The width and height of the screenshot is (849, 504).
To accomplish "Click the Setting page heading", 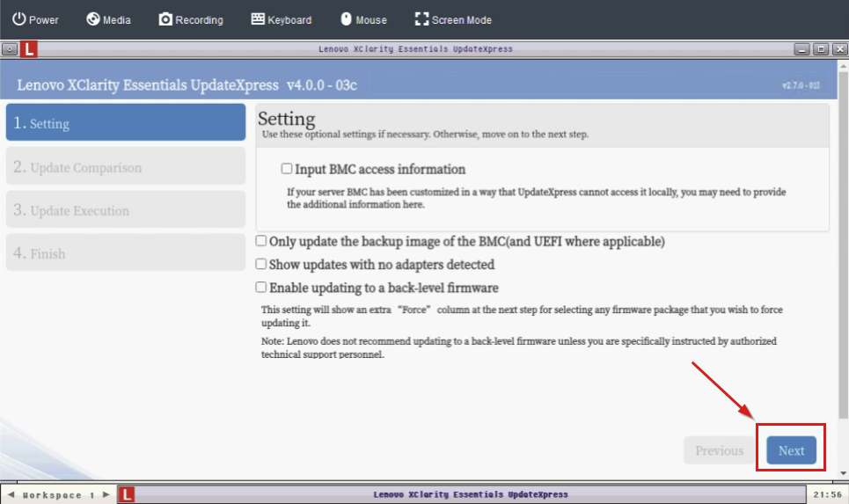I will [x=287, y=118].
